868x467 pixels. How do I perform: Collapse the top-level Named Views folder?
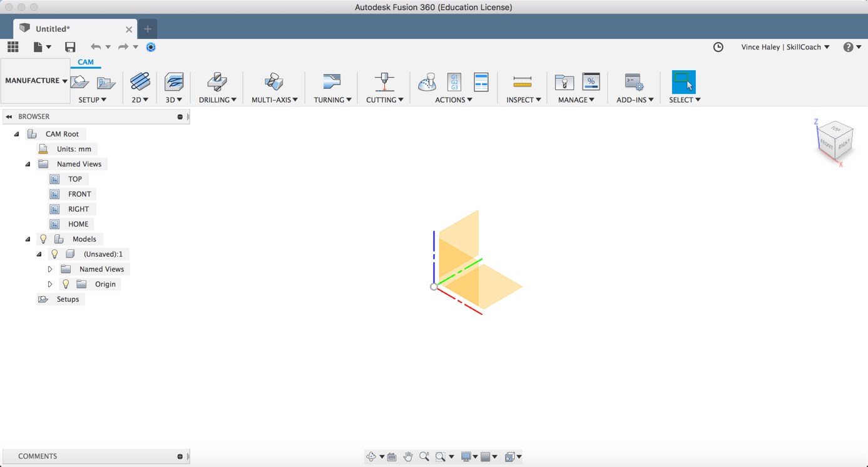pos(28,164)
